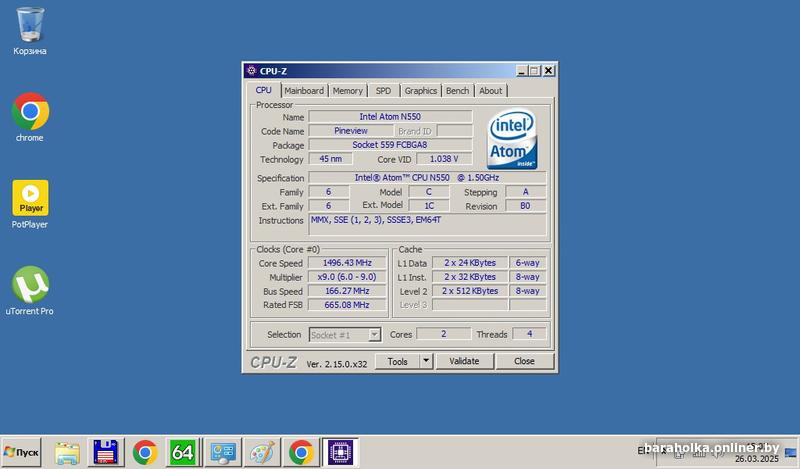Click L1 Data value 2 x 24 KBytes

pos(470,263)
